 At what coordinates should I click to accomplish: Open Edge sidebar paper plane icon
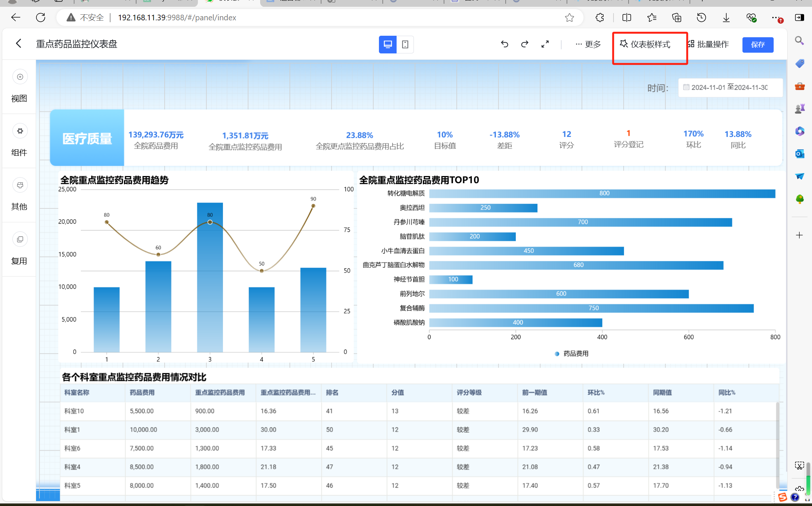click(x=800, y=176)
